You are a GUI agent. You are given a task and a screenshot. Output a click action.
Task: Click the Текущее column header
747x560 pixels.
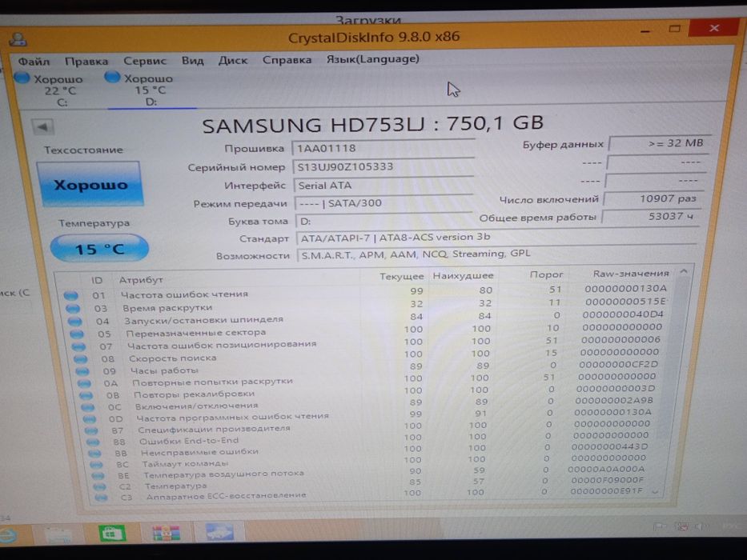(x=402, y=276)
